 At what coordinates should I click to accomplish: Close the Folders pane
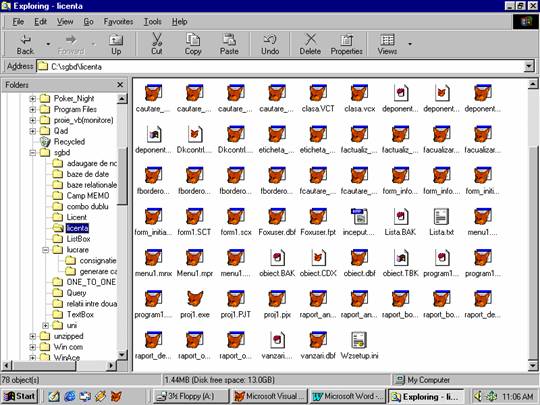[x=120, y=85]
